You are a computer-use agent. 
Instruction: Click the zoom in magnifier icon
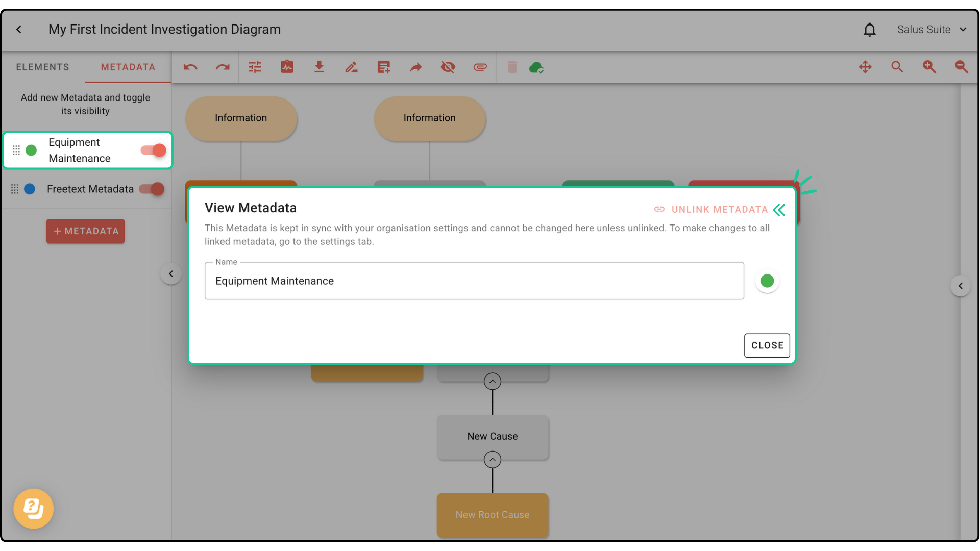[929, 67]
